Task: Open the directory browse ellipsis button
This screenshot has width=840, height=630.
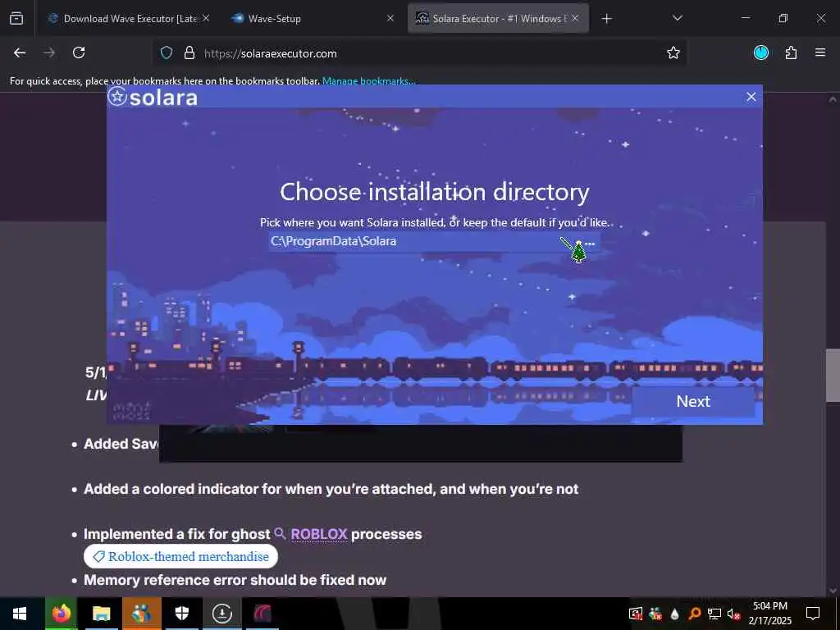Action: tap(590, 243)
